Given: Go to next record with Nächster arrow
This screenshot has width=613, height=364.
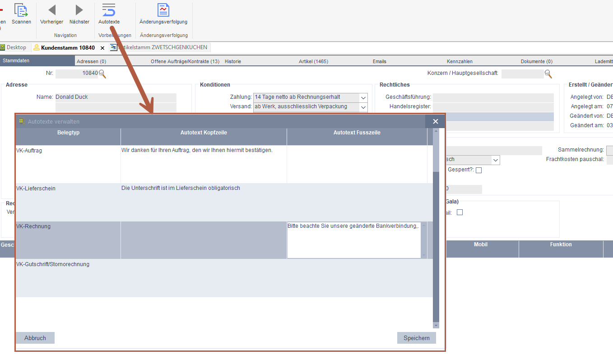Looking at the screenshot, I should click(79, 11).
